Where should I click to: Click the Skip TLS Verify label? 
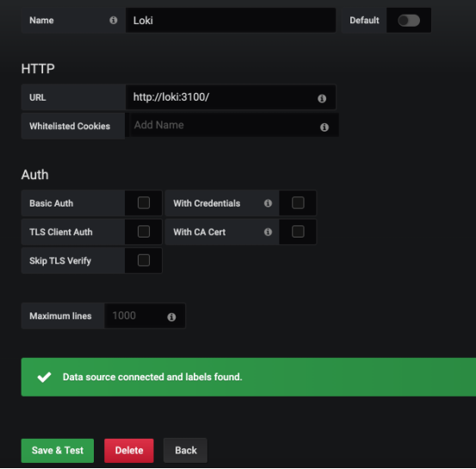click(x=60, y=261)
